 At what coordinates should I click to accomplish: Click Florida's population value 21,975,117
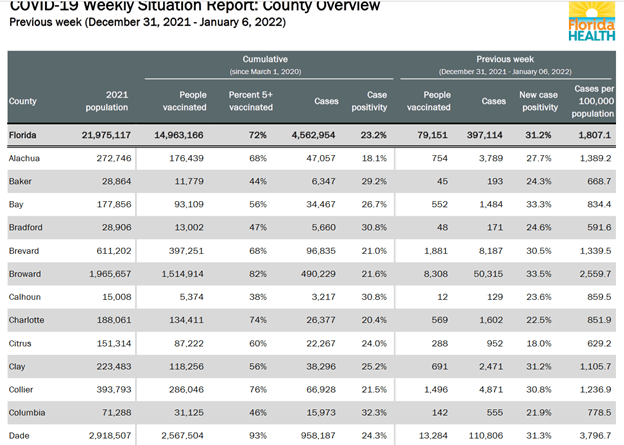[104, 134]
